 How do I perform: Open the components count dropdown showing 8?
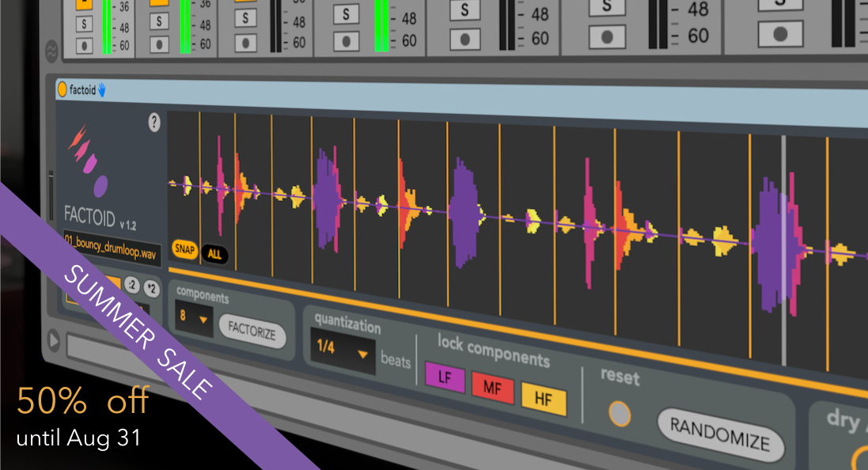[x=193, y=318]
